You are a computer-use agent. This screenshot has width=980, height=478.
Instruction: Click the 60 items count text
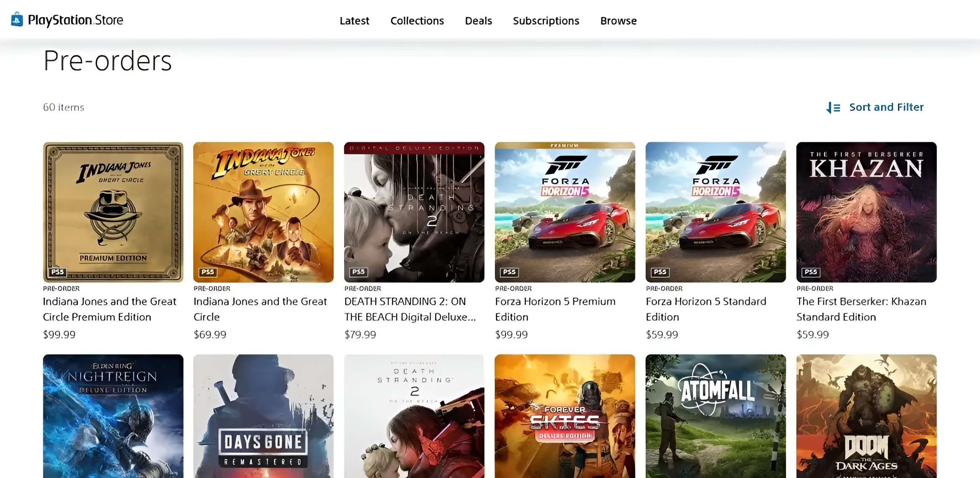64,107
